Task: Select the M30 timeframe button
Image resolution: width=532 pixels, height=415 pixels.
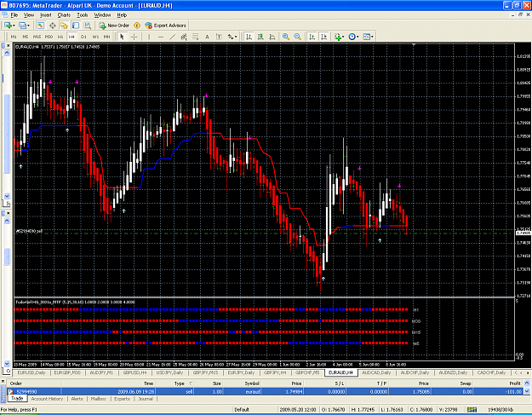Action: 49,37
